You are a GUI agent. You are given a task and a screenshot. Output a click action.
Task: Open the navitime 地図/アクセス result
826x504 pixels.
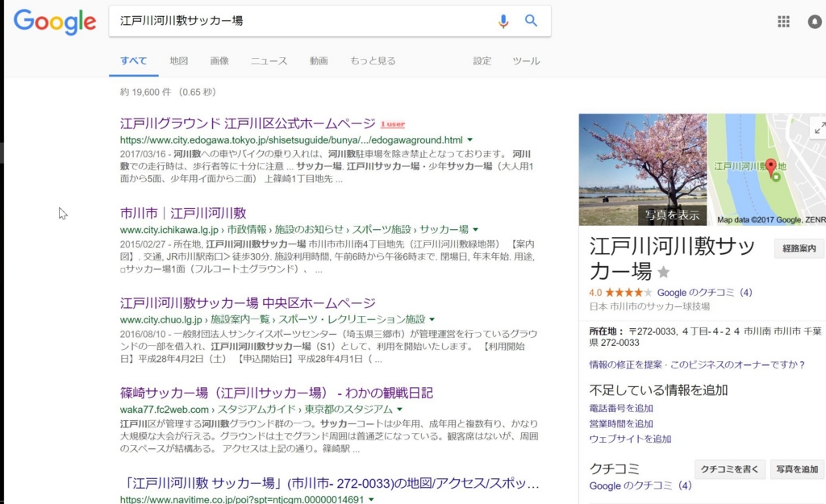332,483
